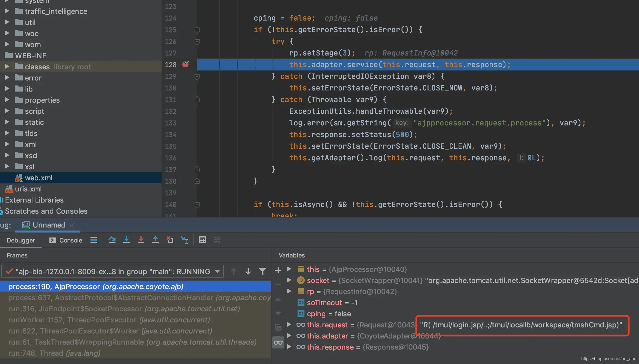Toggle code fold marker at line 125
This screenshot has width=639, height=364.
(197, 30)
